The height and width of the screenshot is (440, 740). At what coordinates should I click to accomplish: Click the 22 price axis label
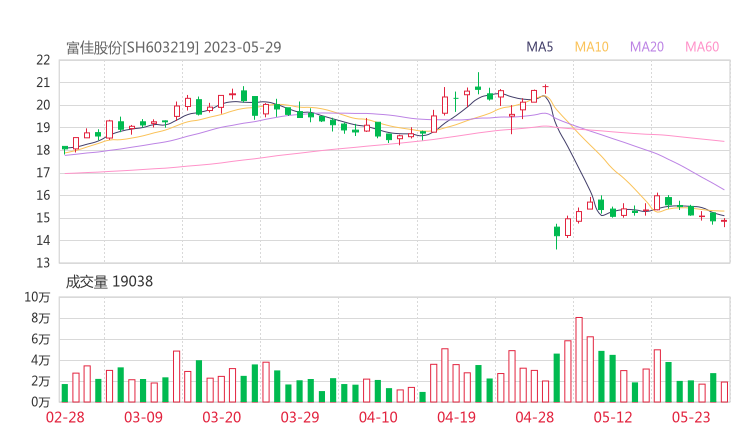pos(43,60)
